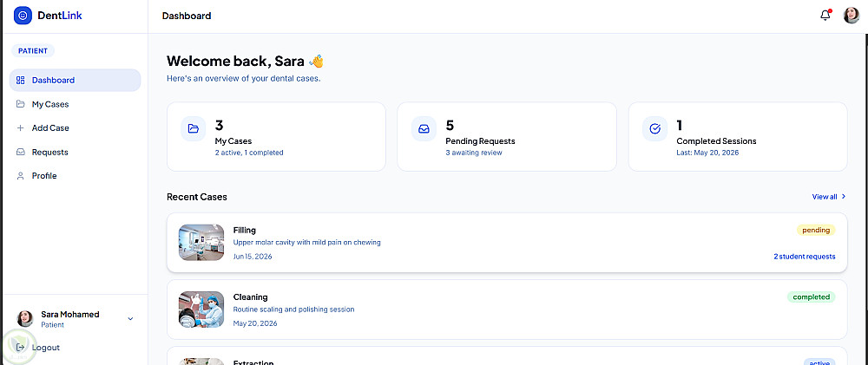868x365 pixels.
Task: Click the completed status badge
Action: [x=811, y=297]
